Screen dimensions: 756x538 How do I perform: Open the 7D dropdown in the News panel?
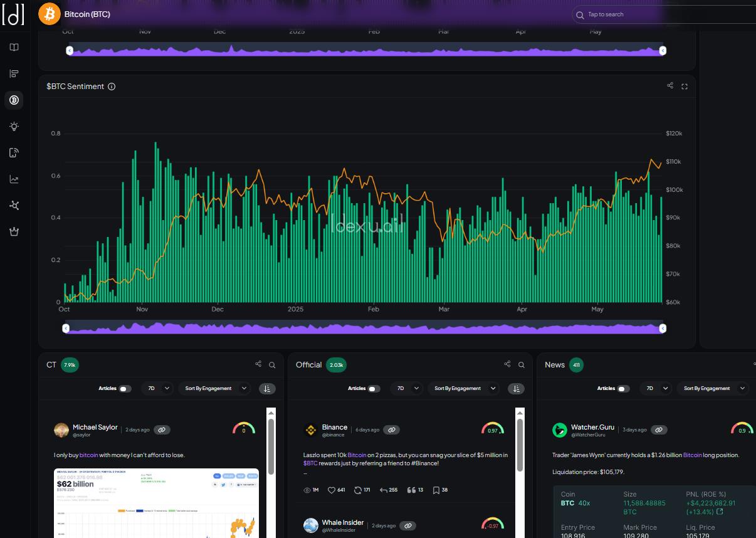pos(656,388)
